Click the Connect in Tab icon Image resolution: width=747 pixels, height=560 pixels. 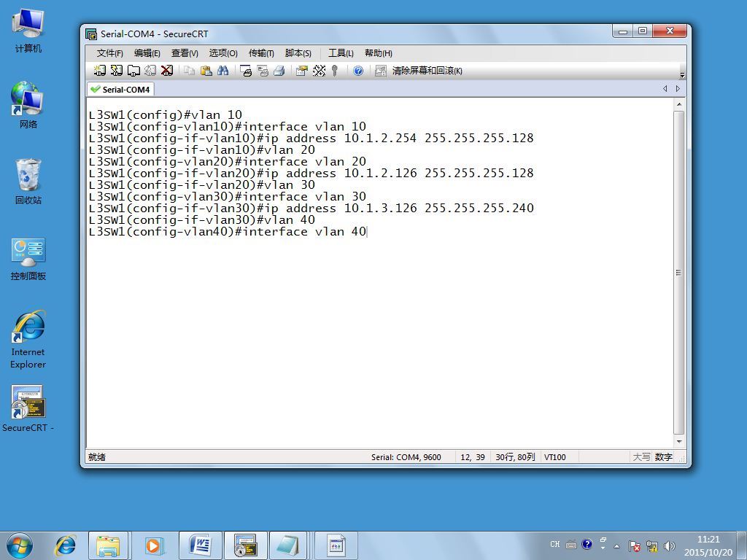[133, 71]
